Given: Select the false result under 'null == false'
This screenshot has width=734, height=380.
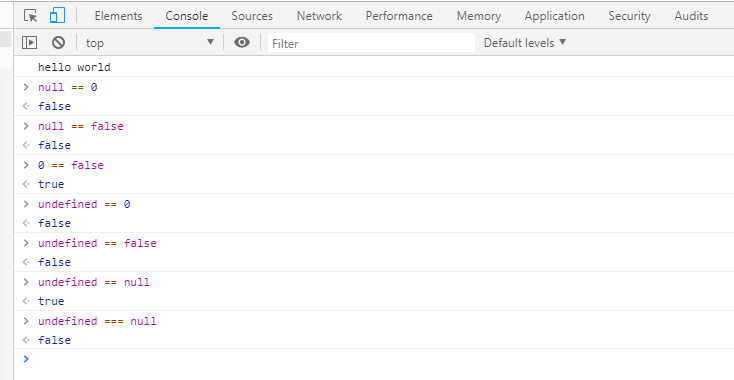Looking at the screenshot, I should click(x=54, y=146).
